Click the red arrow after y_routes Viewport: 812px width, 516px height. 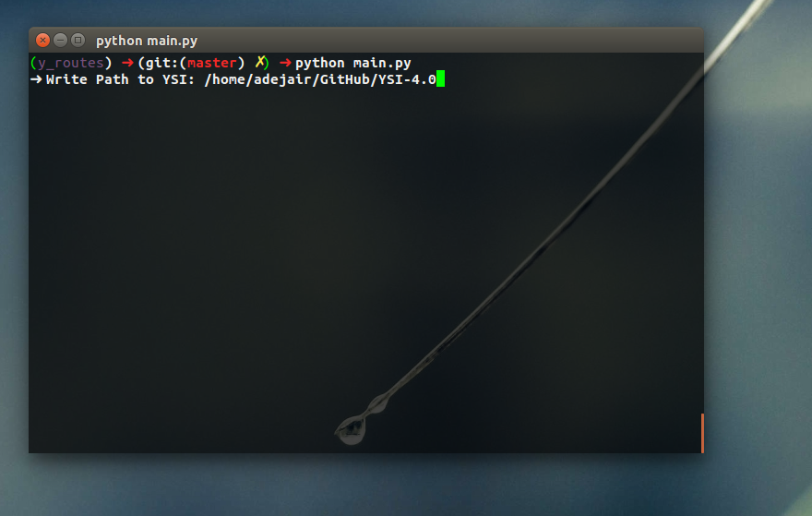point(127,63)
